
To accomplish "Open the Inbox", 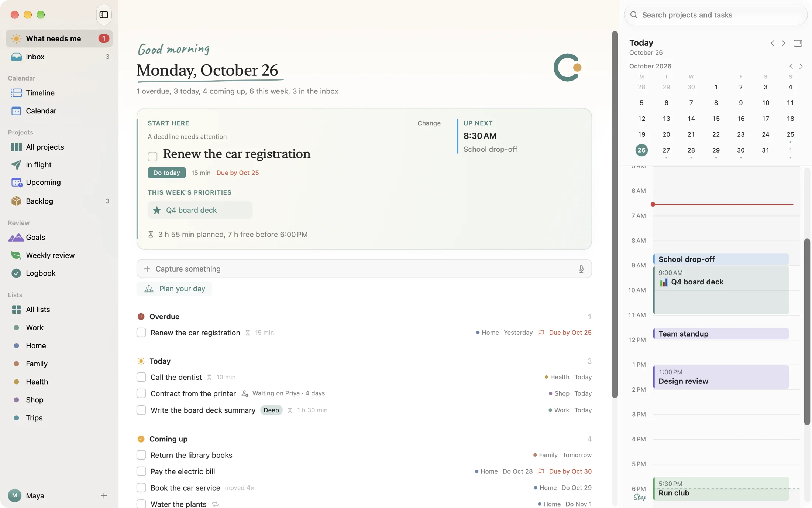I will point(59,57).
